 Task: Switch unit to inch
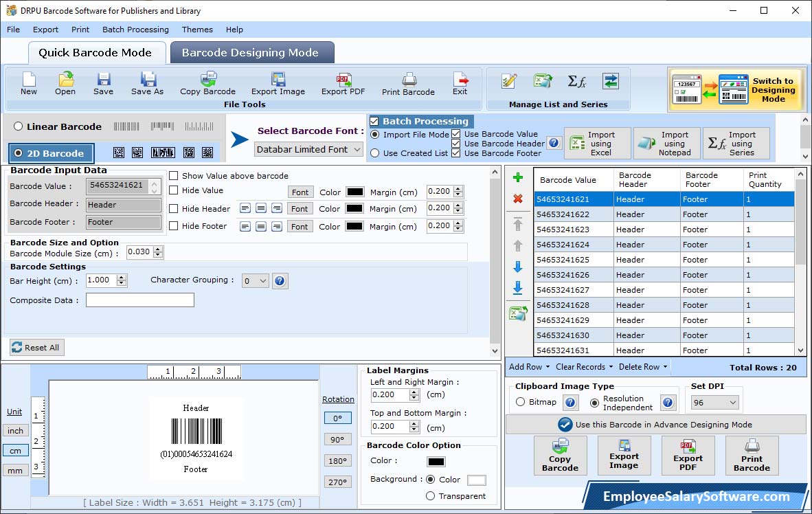pyautogui.click(x=15, y=431)
